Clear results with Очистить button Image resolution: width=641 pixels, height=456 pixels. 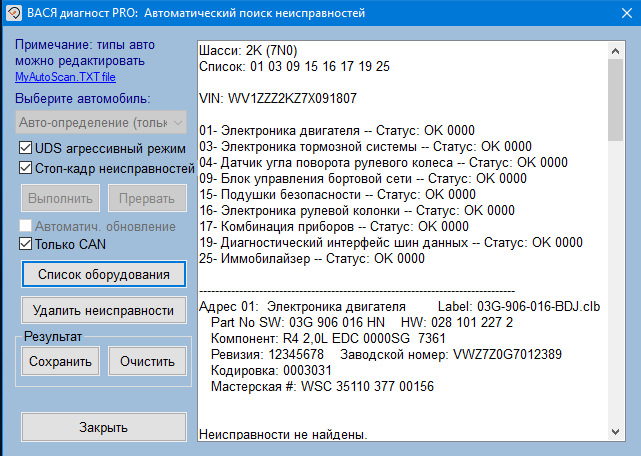point(147,361)
